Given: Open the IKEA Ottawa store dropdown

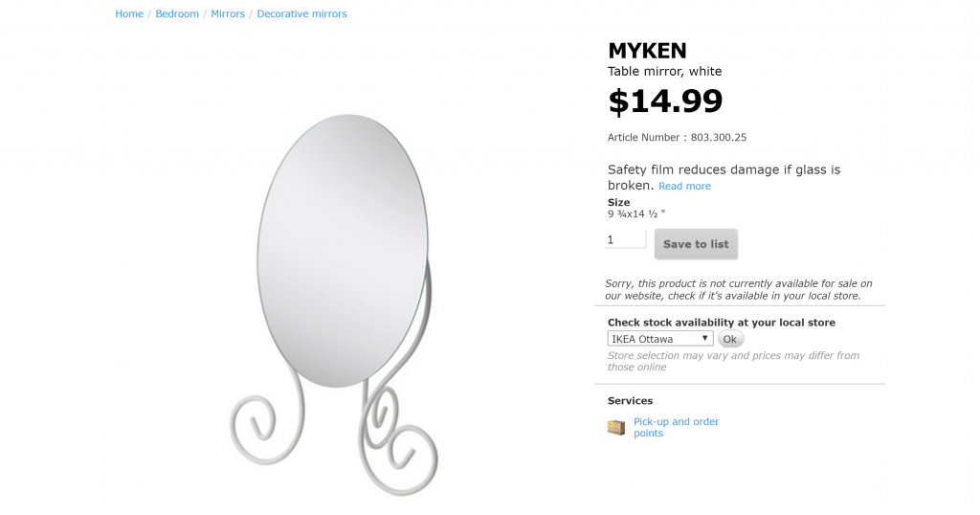Looking at the screenshot, I should (x=660, y=339).
